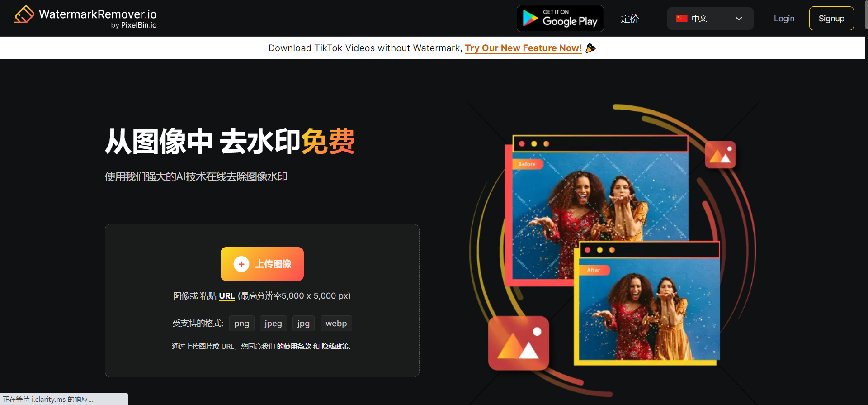This screenshot has width=868, height=405.
Task: Click the China flag icon
Action: click(x=681, y=19)
